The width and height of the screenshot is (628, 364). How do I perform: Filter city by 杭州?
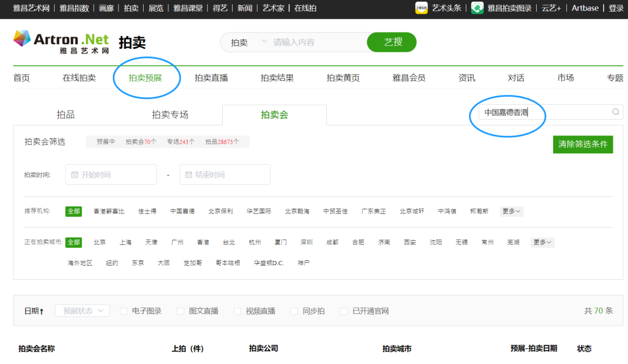(255, 242)
